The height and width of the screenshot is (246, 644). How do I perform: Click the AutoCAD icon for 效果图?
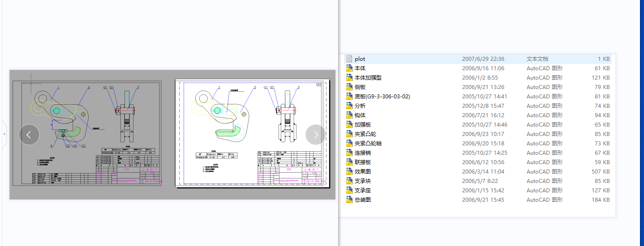tap(350, 171)
